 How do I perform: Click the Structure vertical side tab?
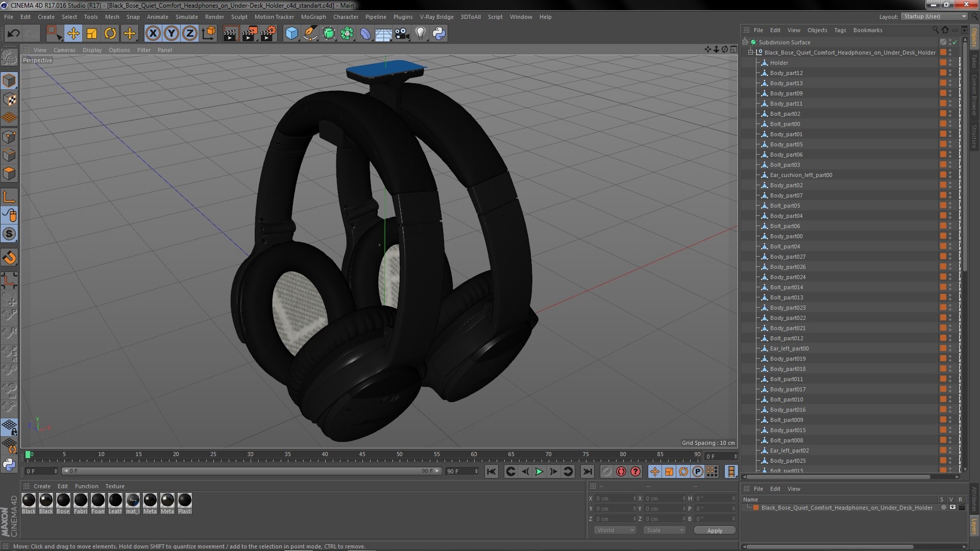tap(974, 137)
